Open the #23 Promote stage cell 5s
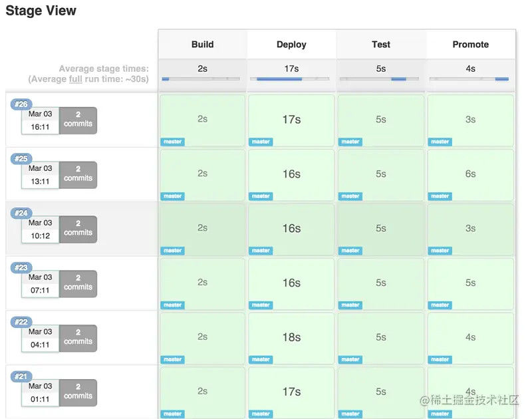Screen dimensions: 532x419 tap(471, 283)
